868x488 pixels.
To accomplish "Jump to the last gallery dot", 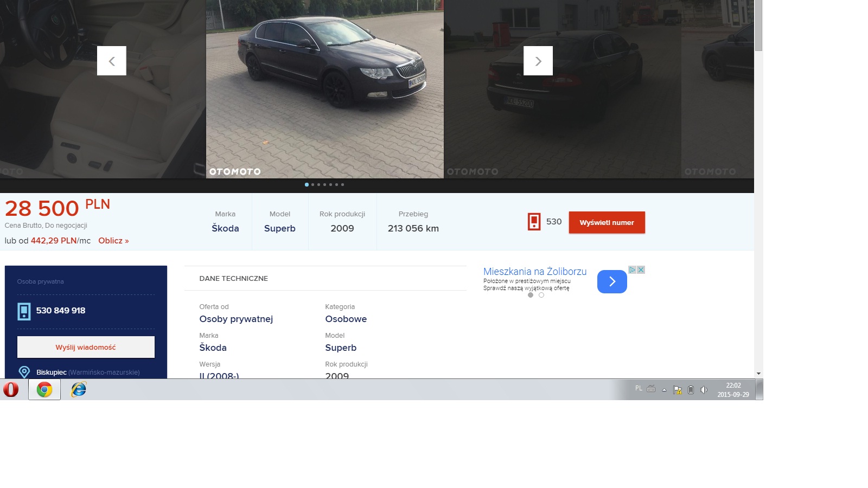I will tap(342, 184).
